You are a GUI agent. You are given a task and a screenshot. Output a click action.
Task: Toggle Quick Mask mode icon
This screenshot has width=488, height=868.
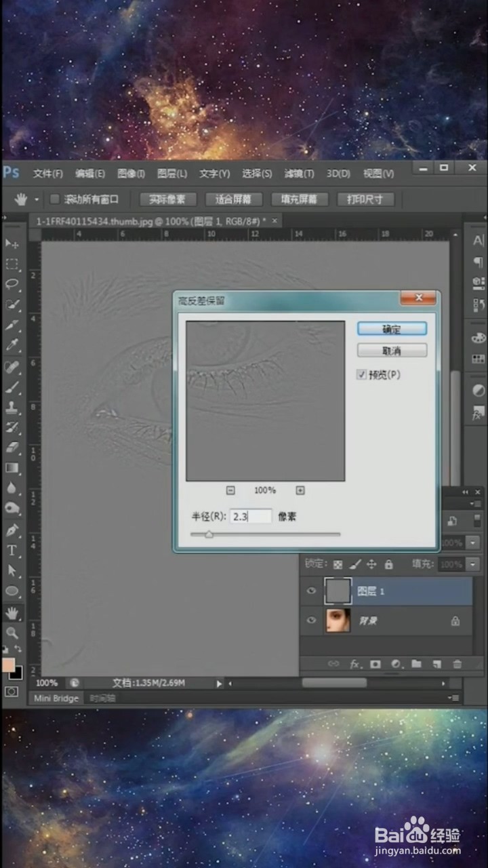pos(12,691)
